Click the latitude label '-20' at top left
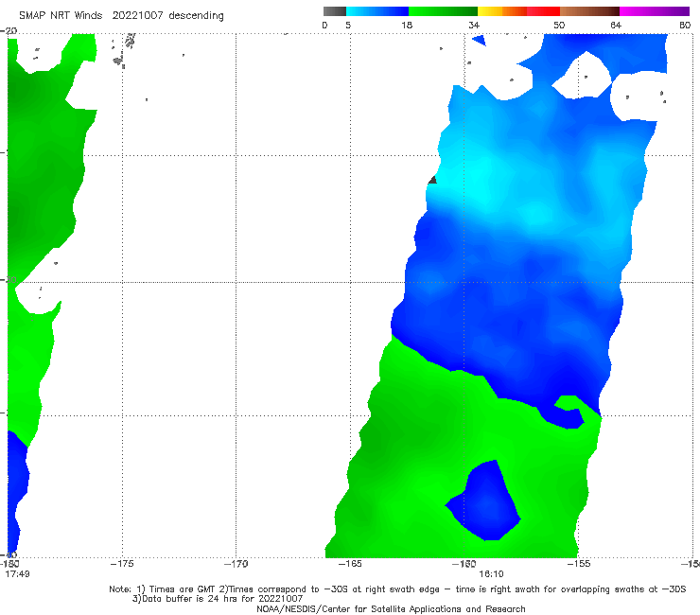700x615 pixels. (9, 31)
